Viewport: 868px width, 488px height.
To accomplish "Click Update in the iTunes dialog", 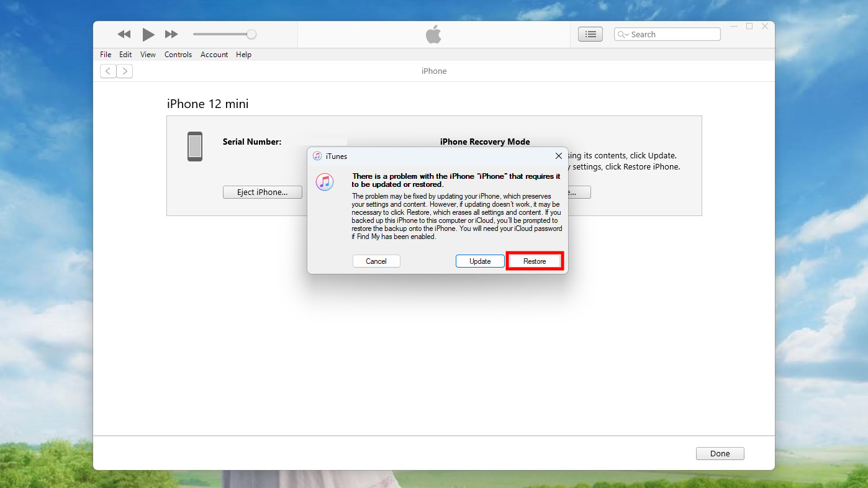I will click(x=480, y=261).
